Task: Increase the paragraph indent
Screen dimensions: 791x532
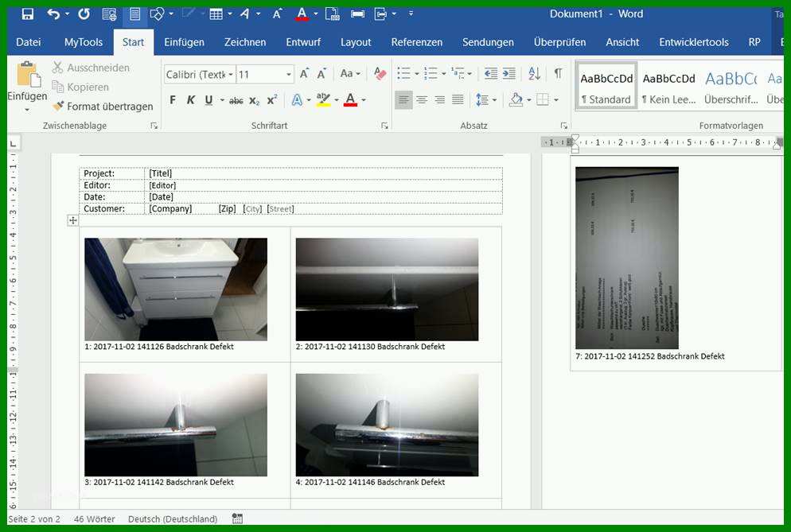Action: coord(509,74)
